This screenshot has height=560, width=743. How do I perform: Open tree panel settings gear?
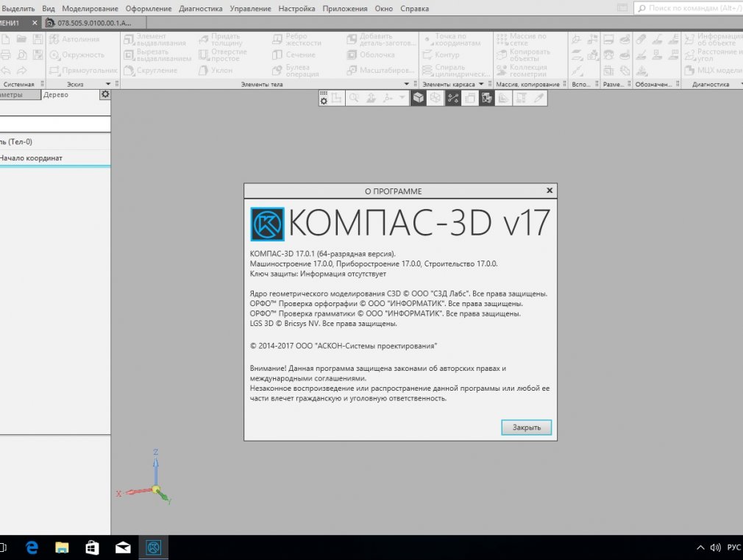(105, 94)
